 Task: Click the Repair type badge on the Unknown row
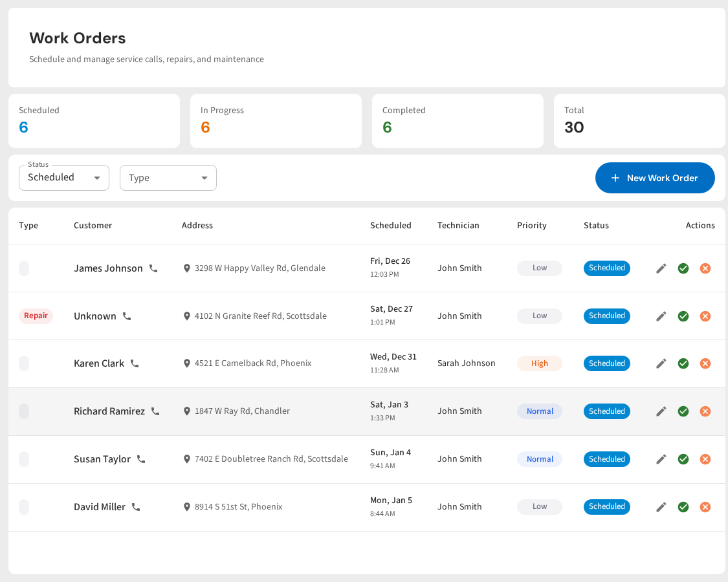[x=36, y=316]
